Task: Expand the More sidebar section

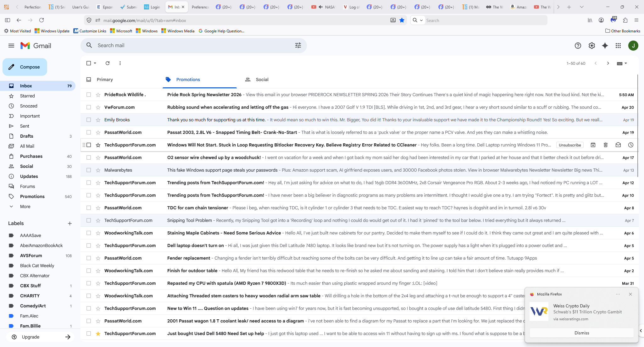Action: point(25,207)
